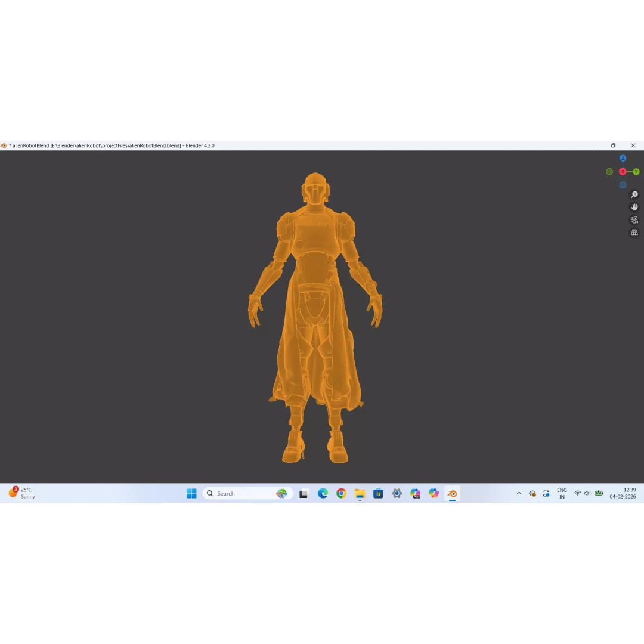The image size is (644, 644).
Task: Select the hand icon to pan the view
Action: (634, 207)
